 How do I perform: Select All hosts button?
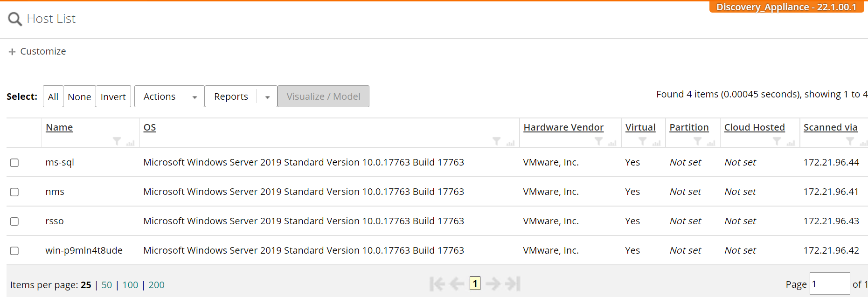click(x=53, y=97)
